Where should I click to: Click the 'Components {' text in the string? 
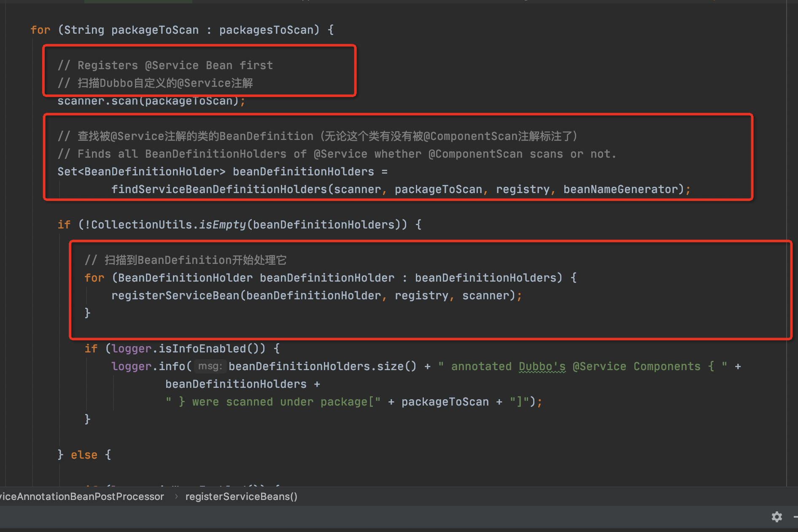pyautogui.click(x=674, y=366)
